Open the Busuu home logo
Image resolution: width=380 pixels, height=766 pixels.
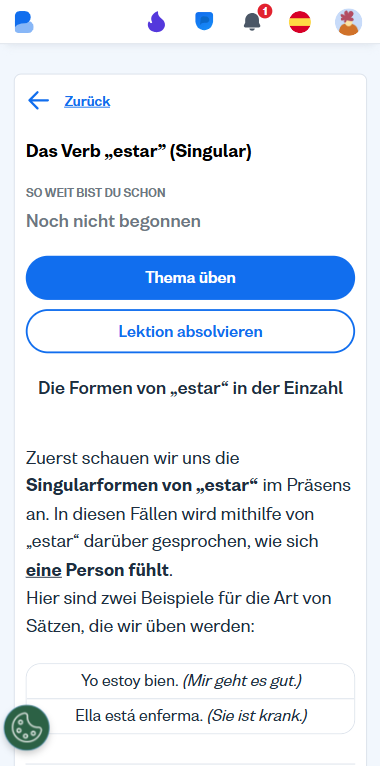24,22
